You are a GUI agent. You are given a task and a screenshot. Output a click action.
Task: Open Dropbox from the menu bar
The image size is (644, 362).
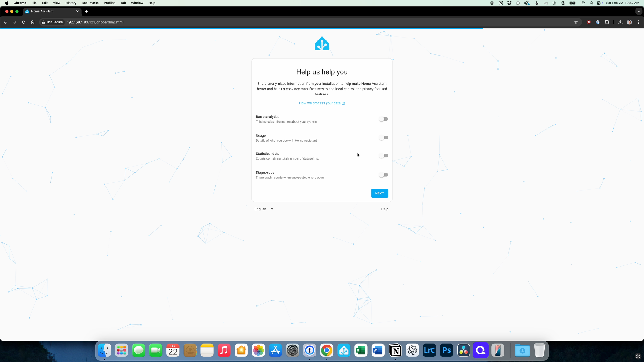(x=509, y=3)
